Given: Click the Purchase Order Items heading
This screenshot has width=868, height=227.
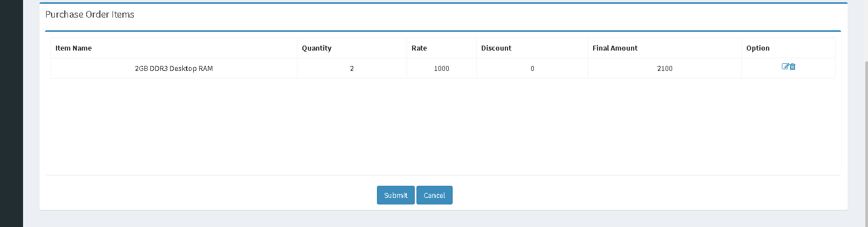Looking at the screenshot, I should (x=89, y=14).
